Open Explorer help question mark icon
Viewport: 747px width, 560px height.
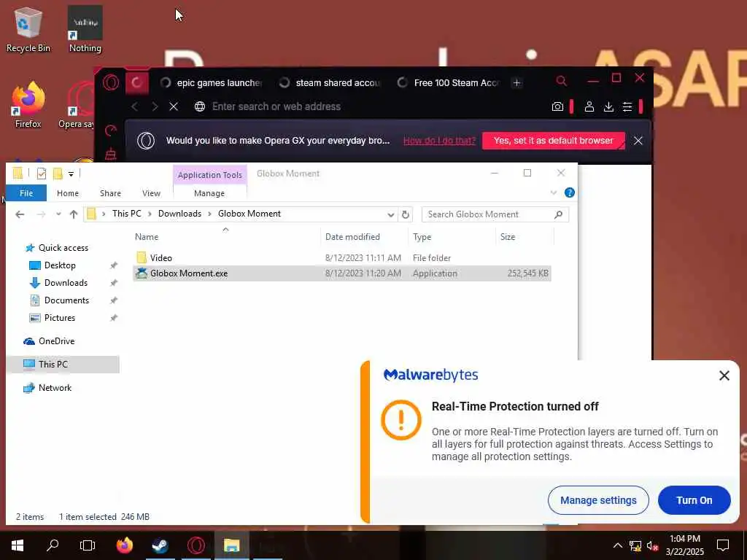pos(569,192)
